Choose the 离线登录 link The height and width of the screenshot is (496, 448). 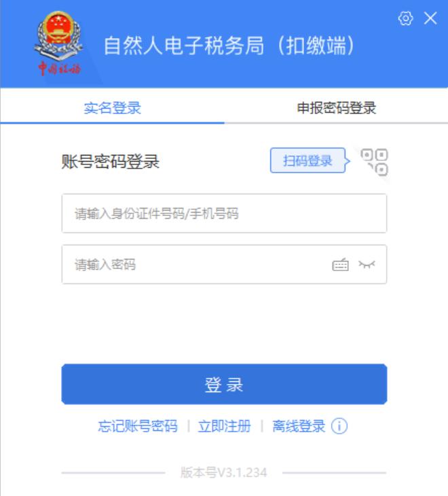click(299, 426)
